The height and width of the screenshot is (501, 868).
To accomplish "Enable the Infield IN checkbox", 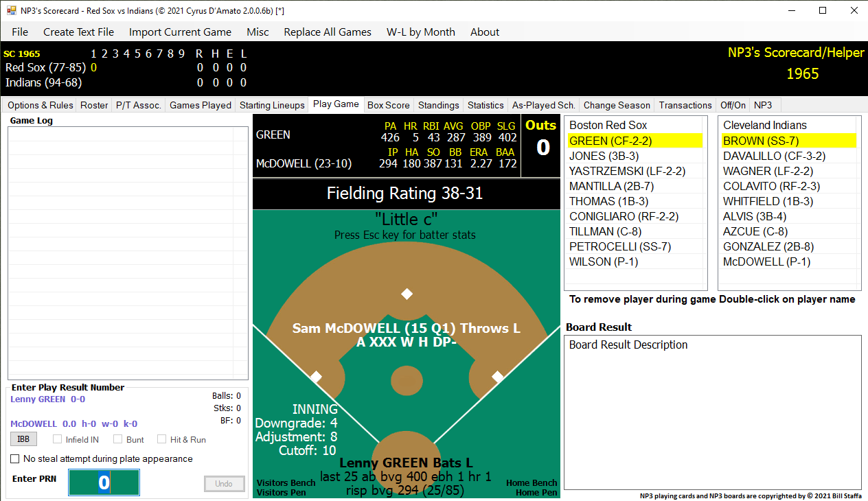I will (x=58, y=439).
